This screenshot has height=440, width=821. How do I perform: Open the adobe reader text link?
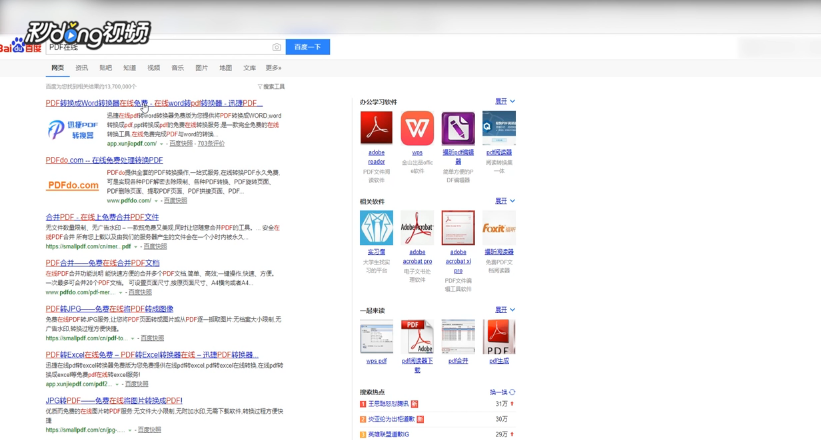tap(376, 157)
